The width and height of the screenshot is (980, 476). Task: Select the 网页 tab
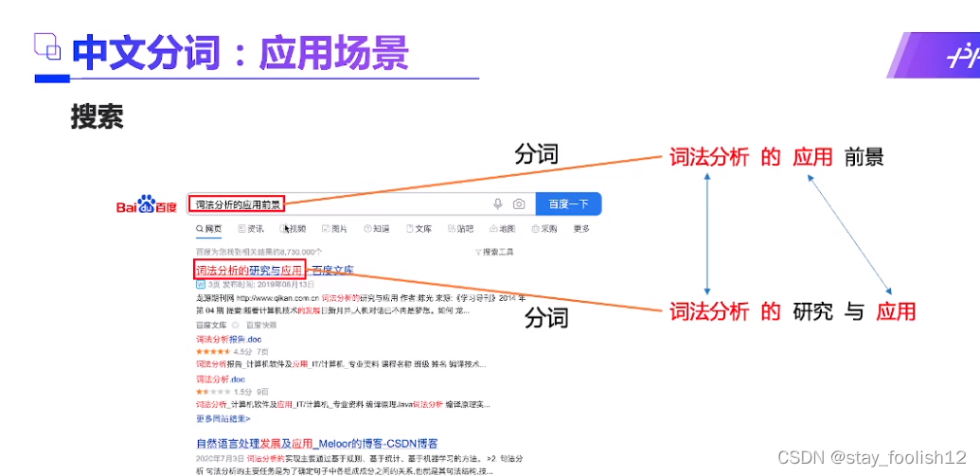click(x=208, y=229)
